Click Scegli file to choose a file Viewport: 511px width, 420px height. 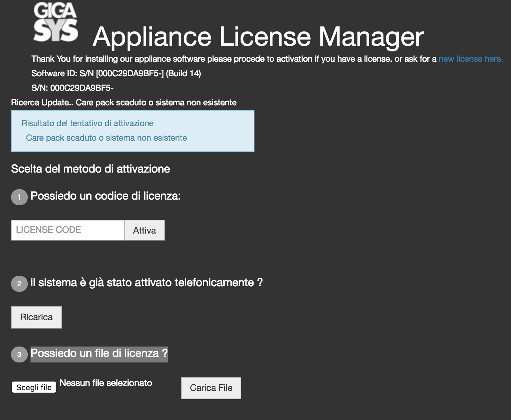pos(34,387)
